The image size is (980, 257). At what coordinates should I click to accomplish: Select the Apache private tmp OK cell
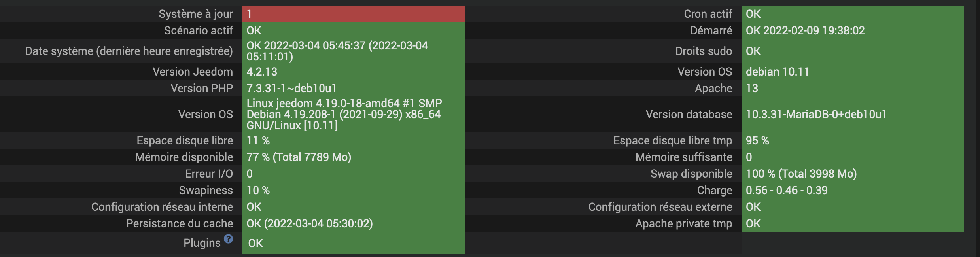click(853, 223)
